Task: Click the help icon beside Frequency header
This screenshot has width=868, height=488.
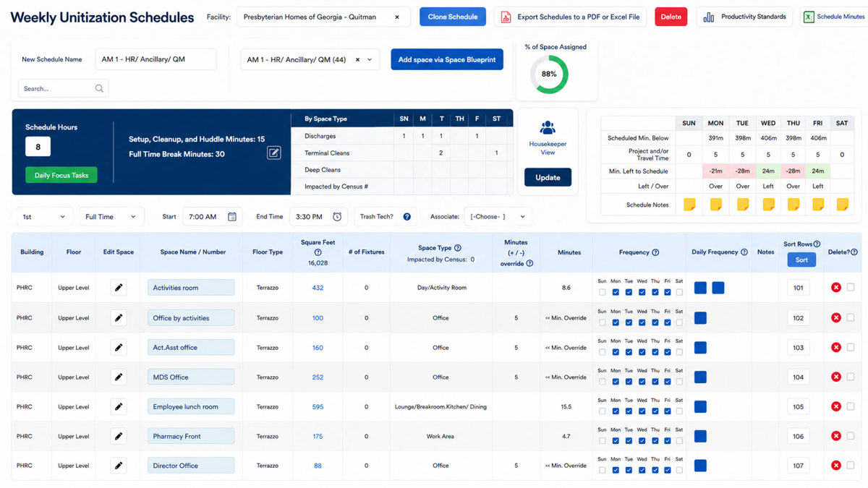Action: coord(655,252)
